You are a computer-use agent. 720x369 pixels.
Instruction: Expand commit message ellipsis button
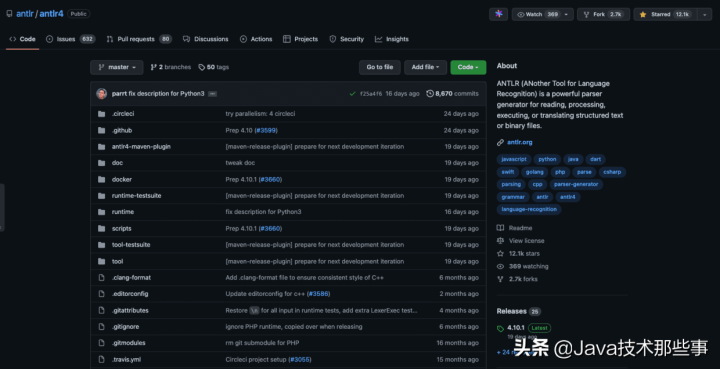tap(212, 94)
